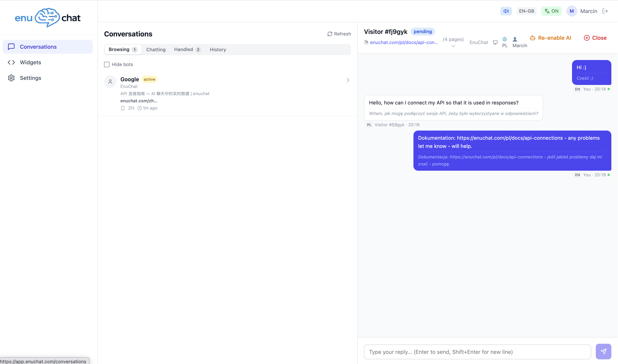
Task: Click the reply message input field
Action: point(477,352)
